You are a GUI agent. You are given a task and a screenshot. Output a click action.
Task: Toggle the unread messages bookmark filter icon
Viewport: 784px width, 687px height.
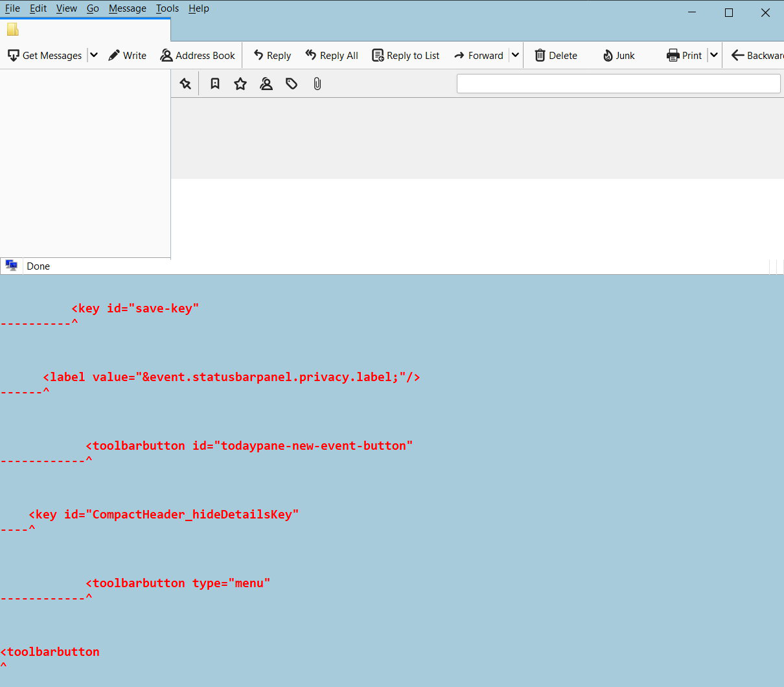click(x=215, y=84)
